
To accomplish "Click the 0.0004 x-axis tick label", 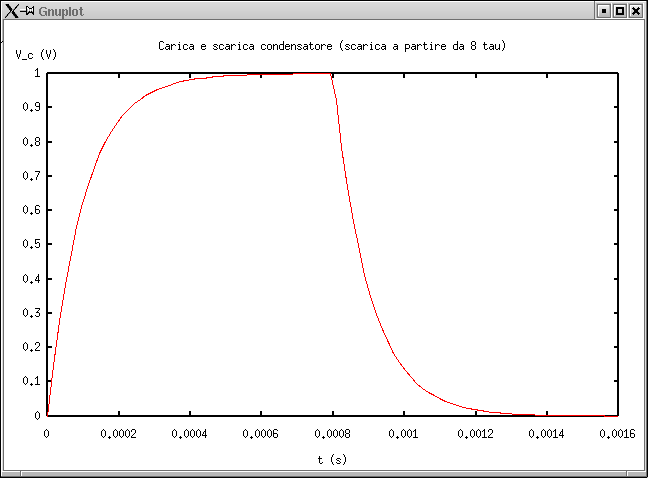I will [190, 434].
